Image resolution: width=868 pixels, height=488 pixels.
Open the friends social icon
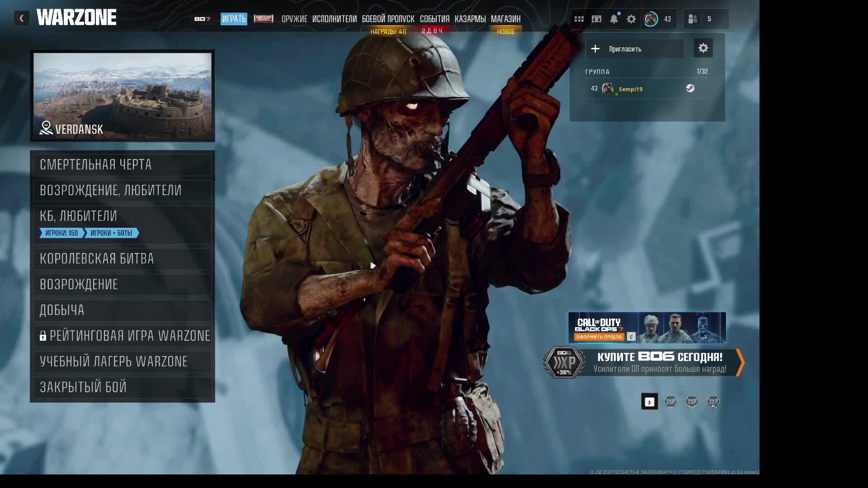693,19
